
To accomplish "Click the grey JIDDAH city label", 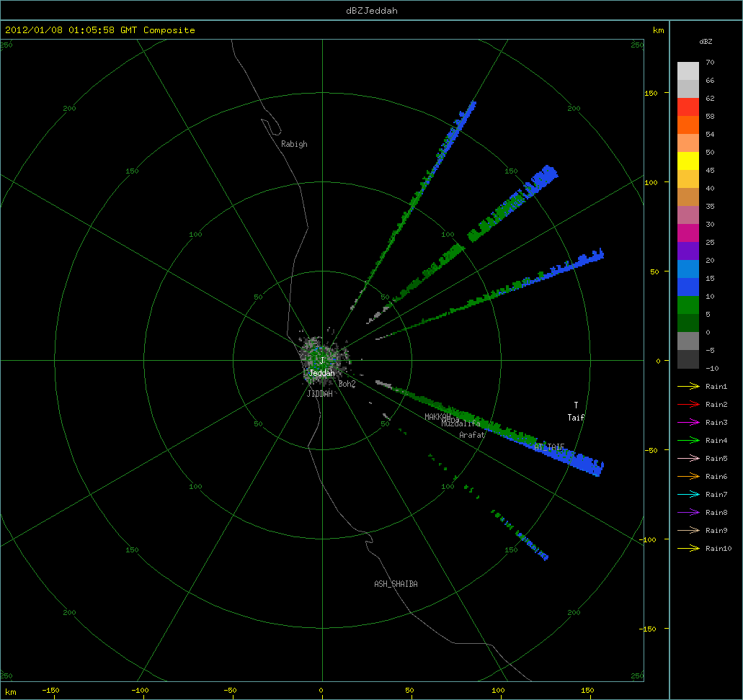I will pos(320,394).
